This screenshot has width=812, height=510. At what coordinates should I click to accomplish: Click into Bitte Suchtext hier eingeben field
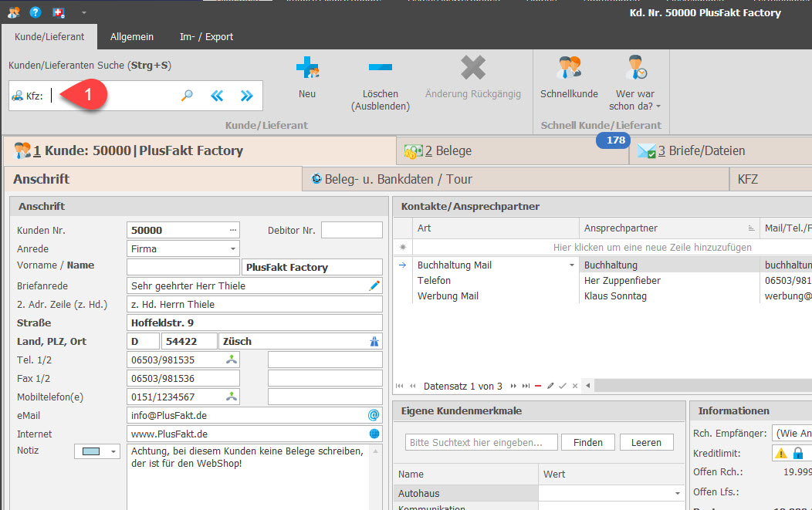(x=481, y=443)
